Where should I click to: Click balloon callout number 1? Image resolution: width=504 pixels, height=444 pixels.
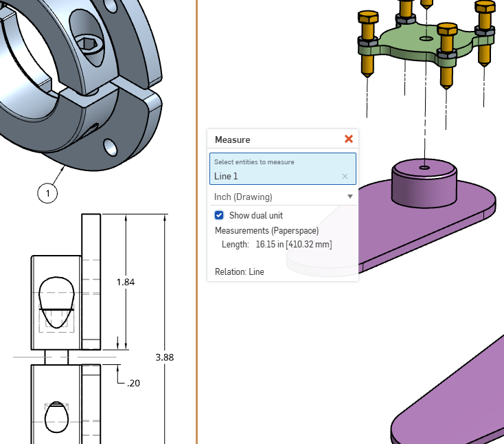pos(47,193)
